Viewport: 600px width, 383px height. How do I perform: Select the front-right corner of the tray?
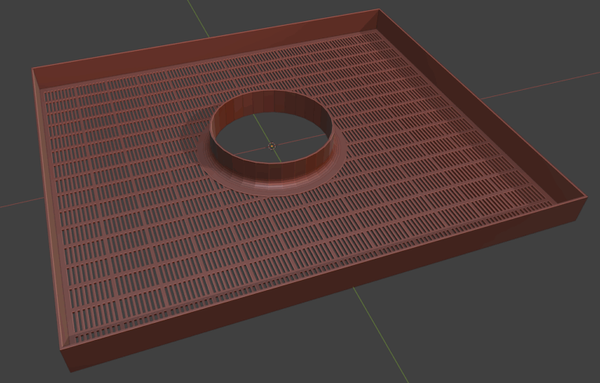click(x=586, y=199)
